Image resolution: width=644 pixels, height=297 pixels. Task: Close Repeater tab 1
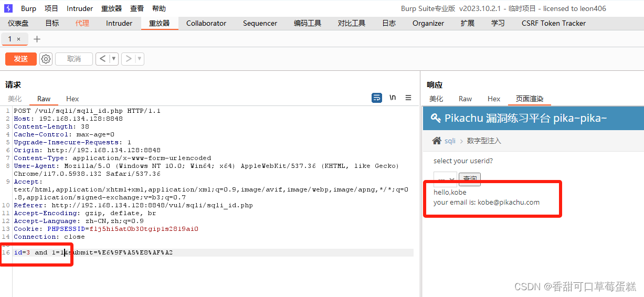coord(19,39)
